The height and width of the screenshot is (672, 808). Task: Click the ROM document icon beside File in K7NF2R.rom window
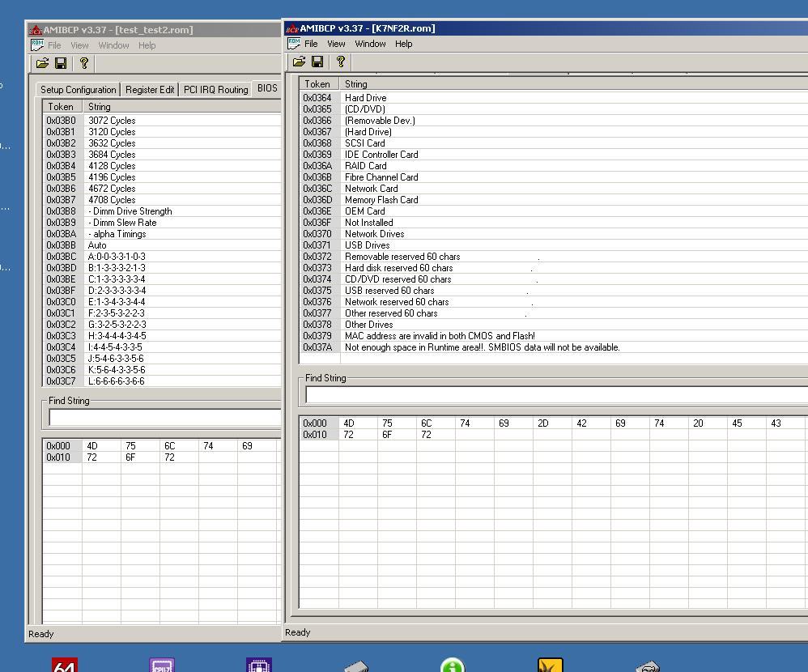point(294,44)
